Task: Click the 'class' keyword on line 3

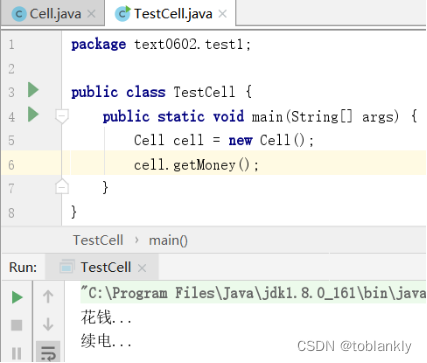Action: point(146,92)
